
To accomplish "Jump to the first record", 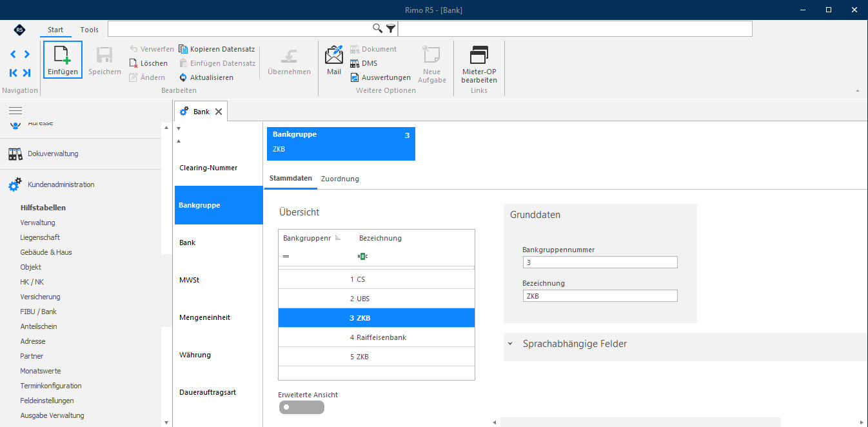I will point(14,73).
